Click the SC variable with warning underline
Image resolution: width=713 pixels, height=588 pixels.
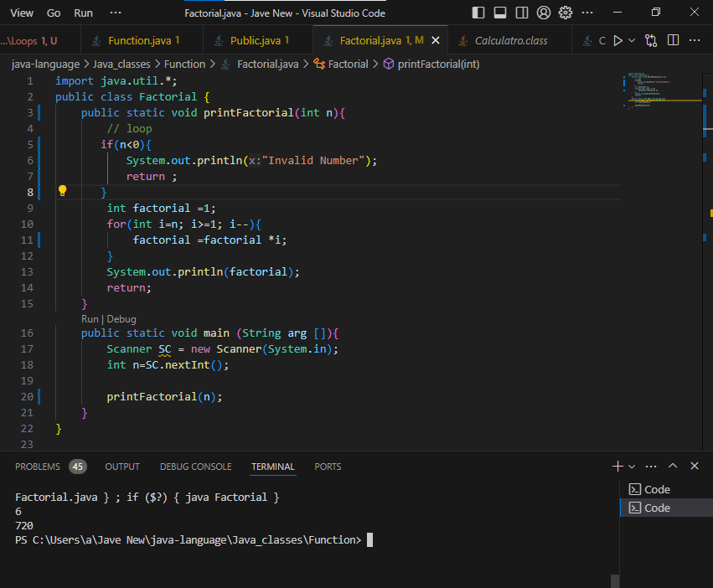164,349
